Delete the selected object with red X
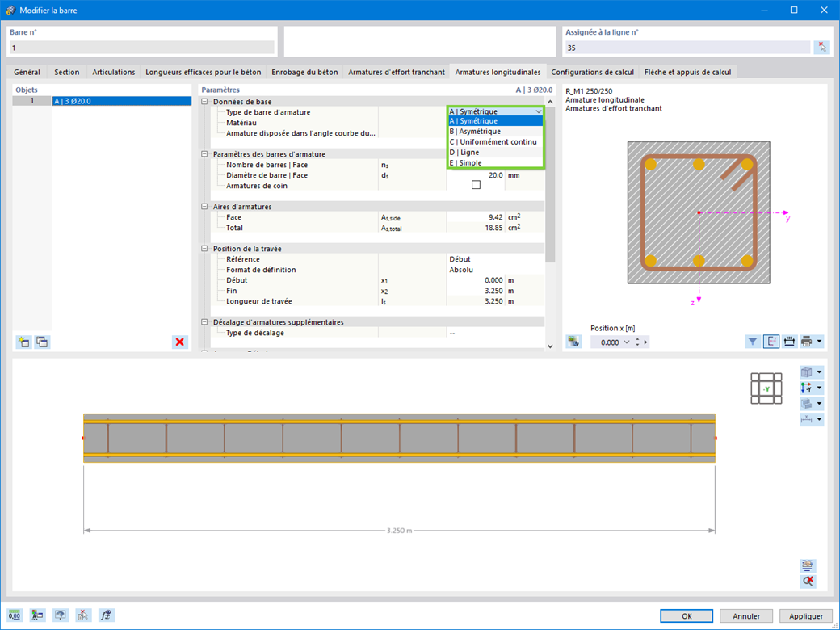 pyautogui.click(x=180, y=342)
